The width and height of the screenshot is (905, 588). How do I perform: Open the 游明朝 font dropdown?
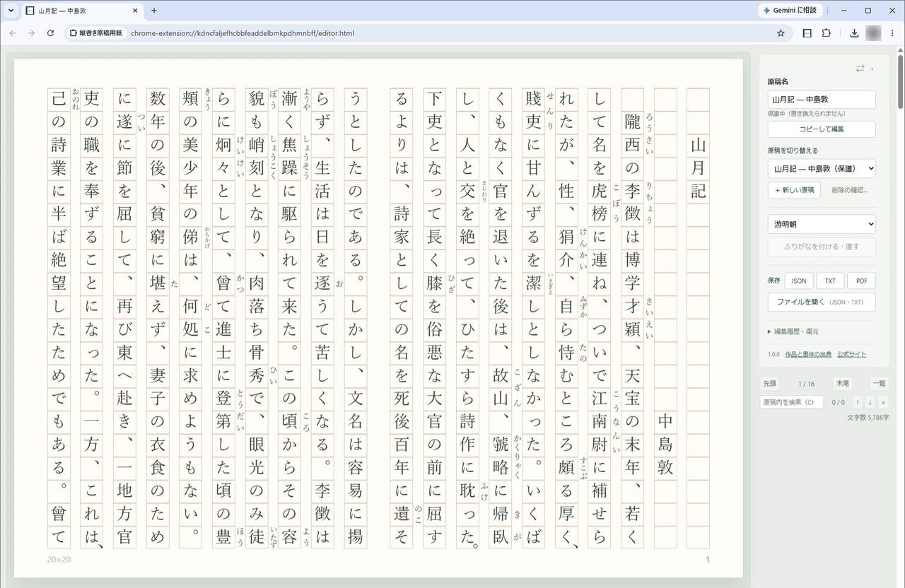pos(822,224)
